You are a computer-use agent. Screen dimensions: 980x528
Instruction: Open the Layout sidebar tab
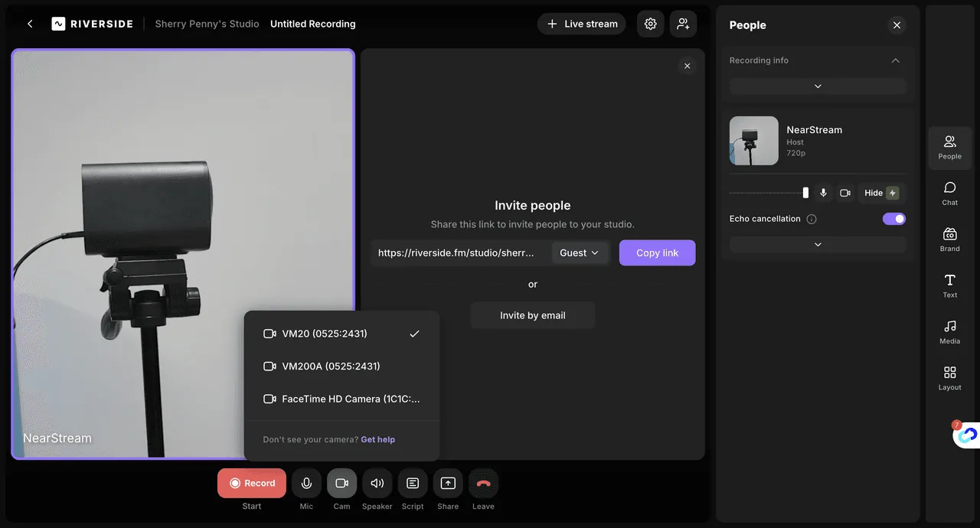tap(950, 378)
